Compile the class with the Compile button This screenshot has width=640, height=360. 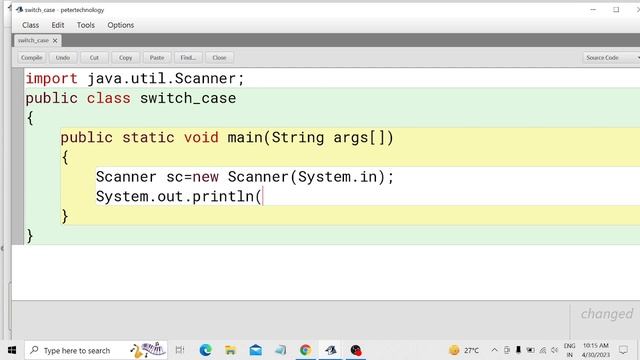[x=31, y=58]
